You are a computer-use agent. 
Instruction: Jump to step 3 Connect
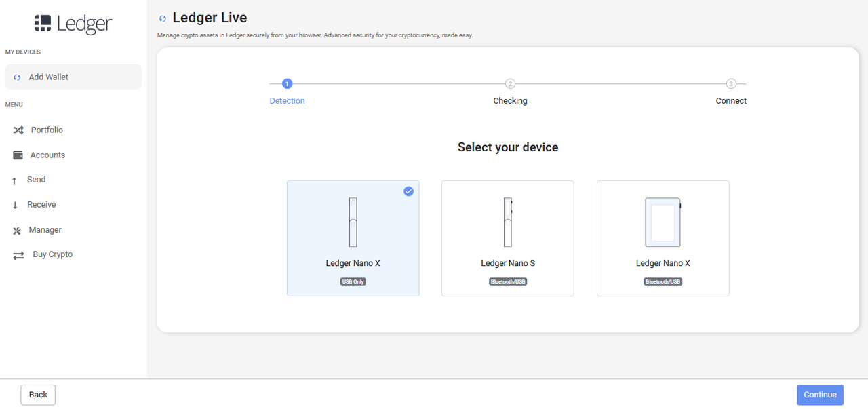[731, 84]
